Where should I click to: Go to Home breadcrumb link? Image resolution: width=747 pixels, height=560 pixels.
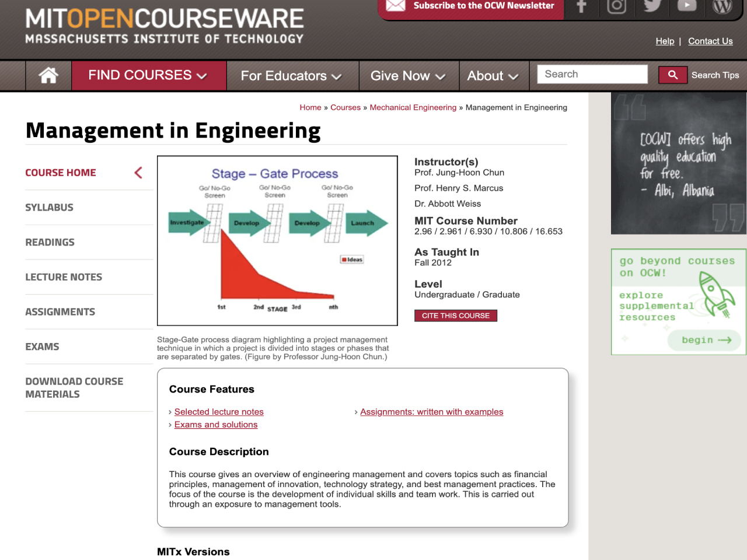click(x=310, y=107)
